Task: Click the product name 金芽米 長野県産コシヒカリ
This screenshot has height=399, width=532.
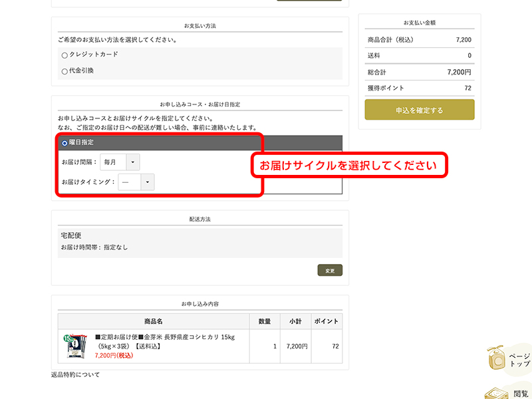Action: click(x=165, y=337)
